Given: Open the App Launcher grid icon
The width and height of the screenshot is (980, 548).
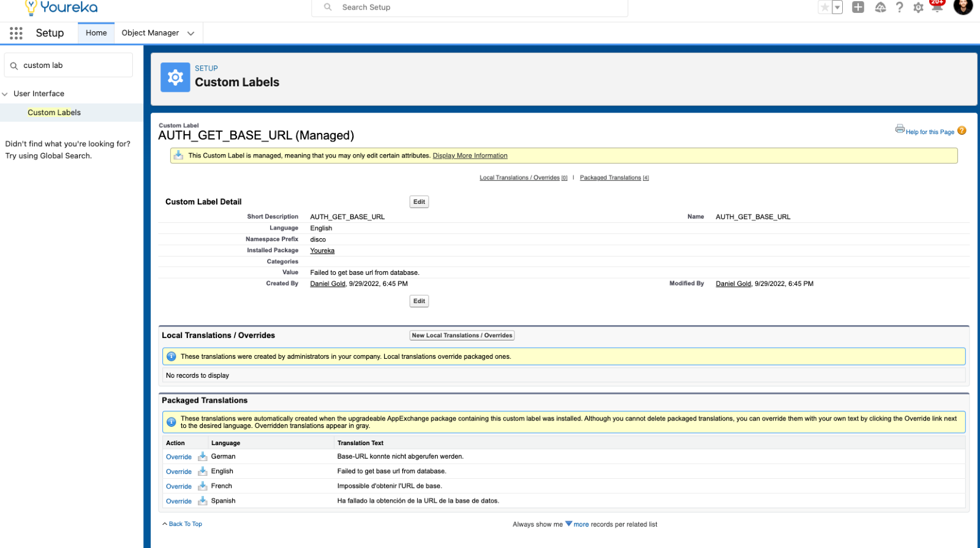Looking at the screenshot, I should tap(16, 33).
